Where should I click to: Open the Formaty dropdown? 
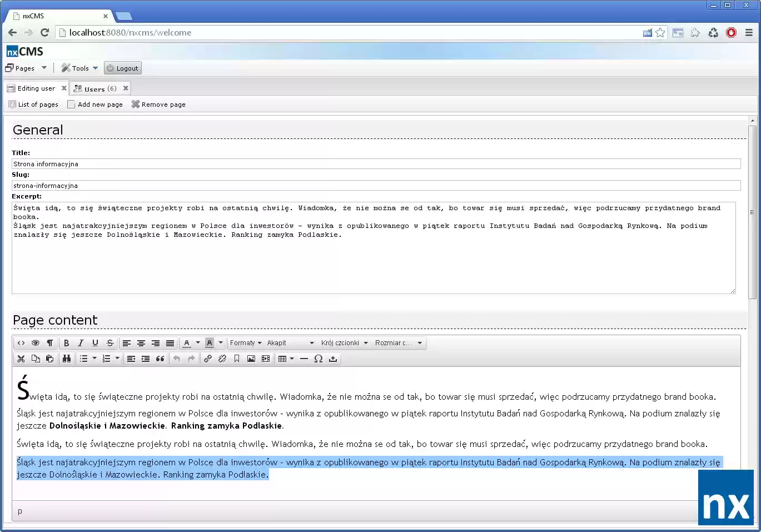point(245,343)
